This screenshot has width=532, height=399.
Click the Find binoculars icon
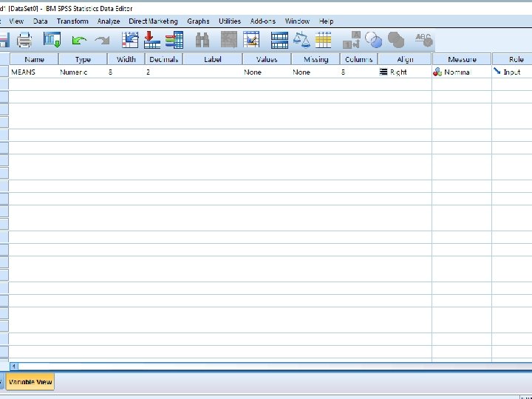(x=202, y=40)
